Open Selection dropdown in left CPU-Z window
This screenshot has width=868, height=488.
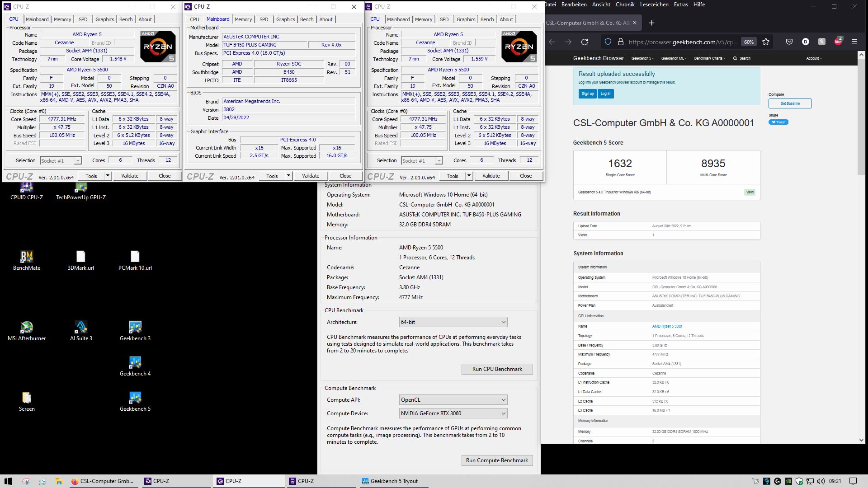[x=60, y=161]
